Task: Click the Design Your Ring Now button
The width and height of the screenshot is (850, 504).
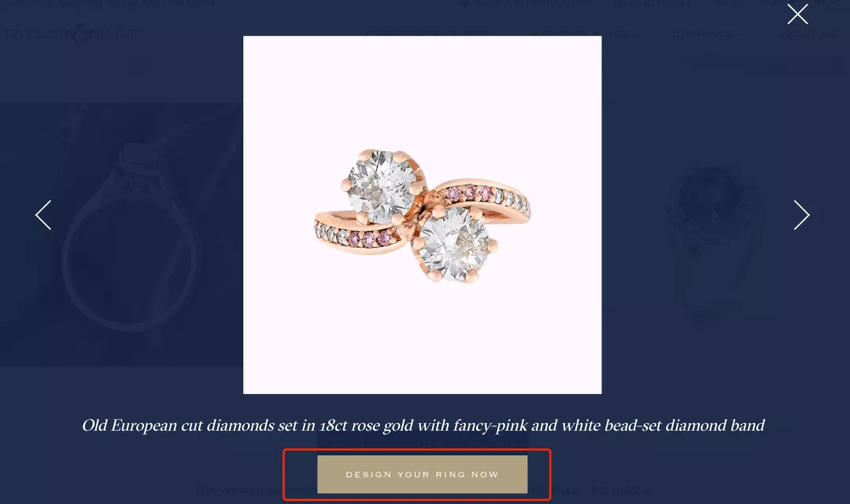Action: pos(423,474)
